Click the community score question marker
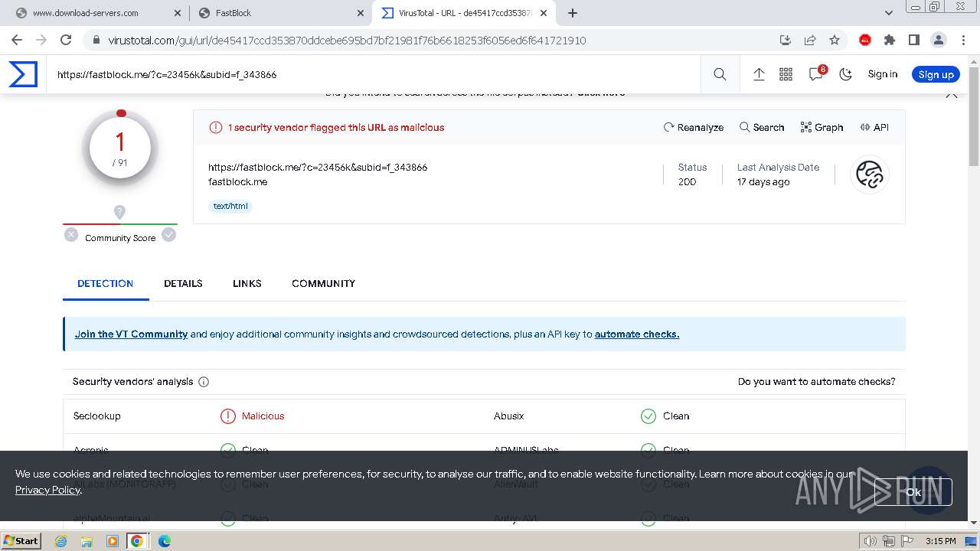The height and width of the screenshot is (551, 980). [119, 212]
